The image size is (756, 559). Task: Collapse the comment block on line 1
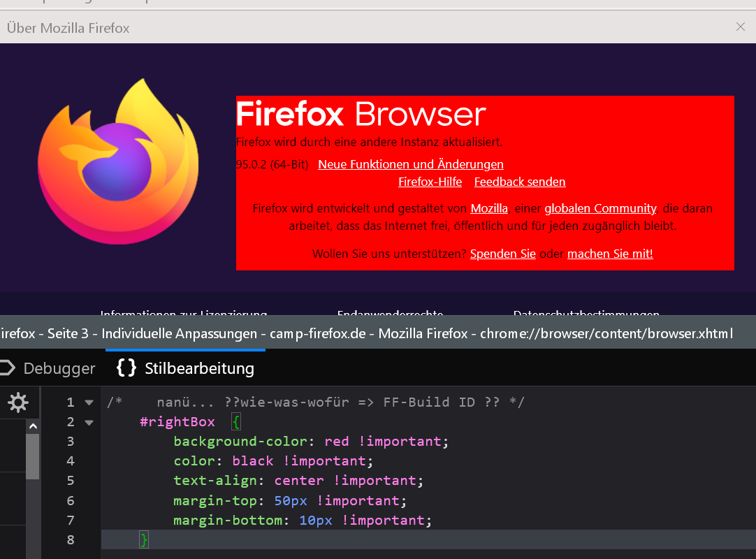pyautogui.click(x=89, y=402)
